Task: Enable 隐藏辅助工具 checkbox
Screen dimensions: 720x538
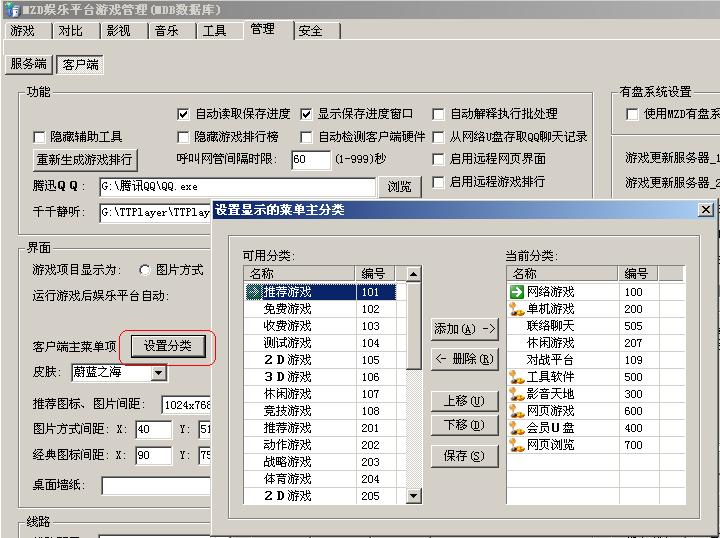Action: click(40, 137)
